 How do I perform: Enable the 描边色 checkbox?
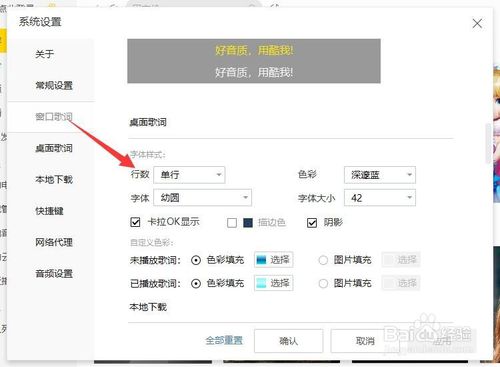click(x=232, y=223)
